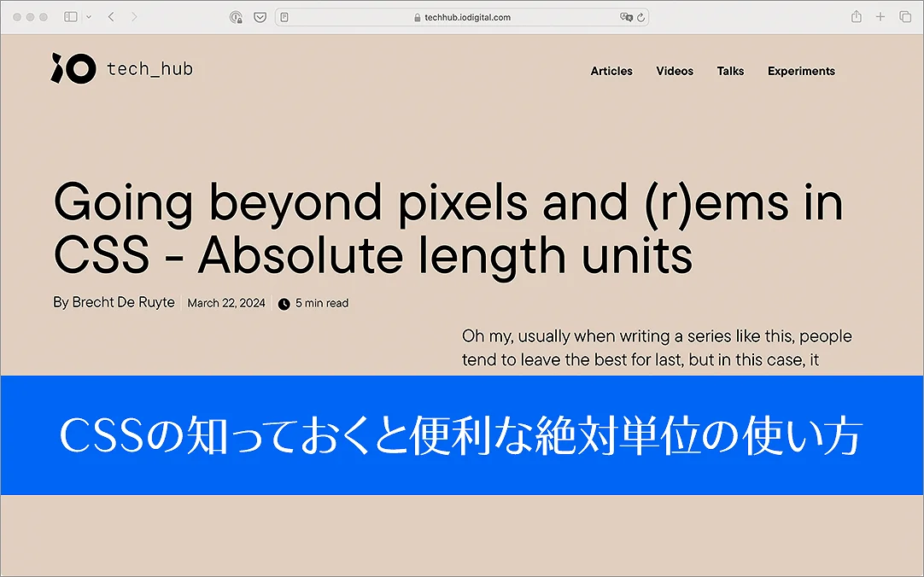Go forward with the forward arrow
Screen dimensions: 924x577
tap(134, 17)
